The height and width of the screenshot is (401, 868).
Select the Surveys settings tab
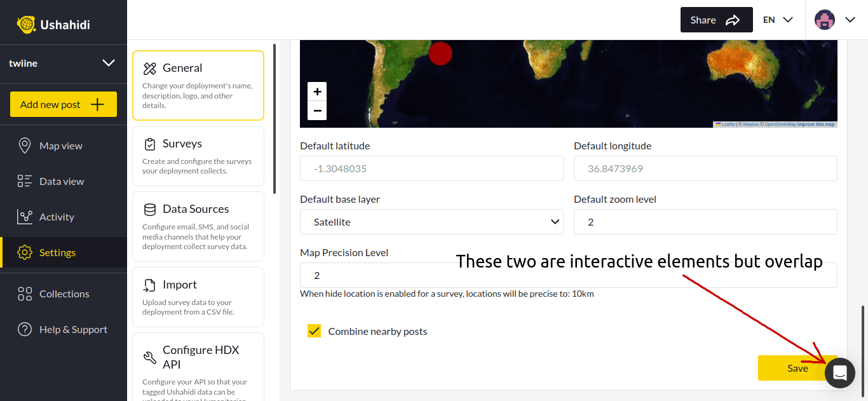click(198, 156)
